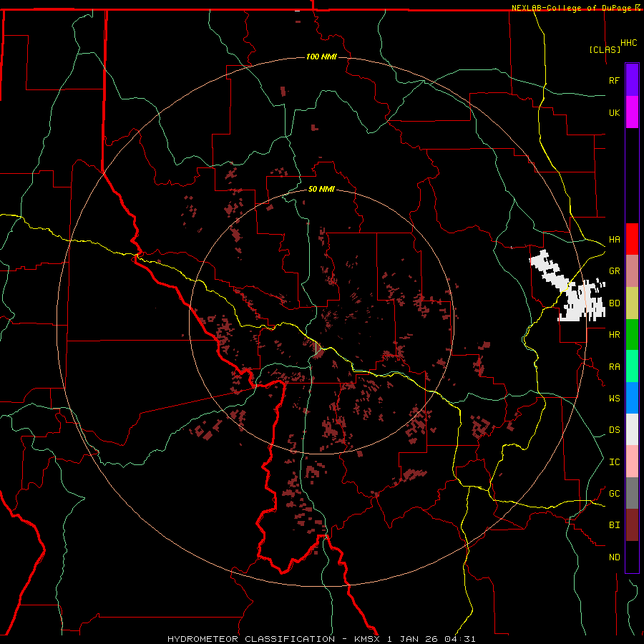The width and height of the screenshot is (644, 644).
Task: Click the IC pink legend color swatch
Action: [632, 462]
